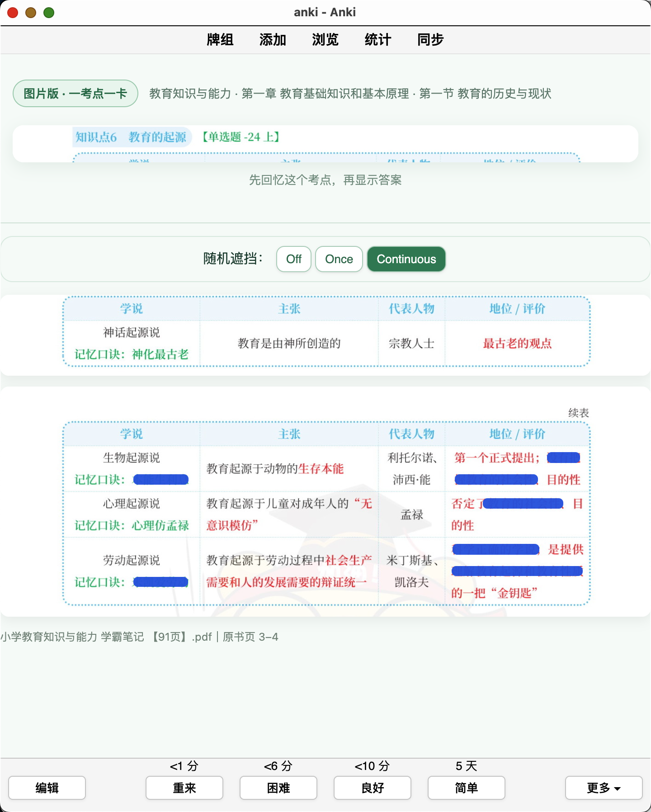
Task: Click the 图片版 · 一考点一卡 tag pill
Action: pos(75,94)
